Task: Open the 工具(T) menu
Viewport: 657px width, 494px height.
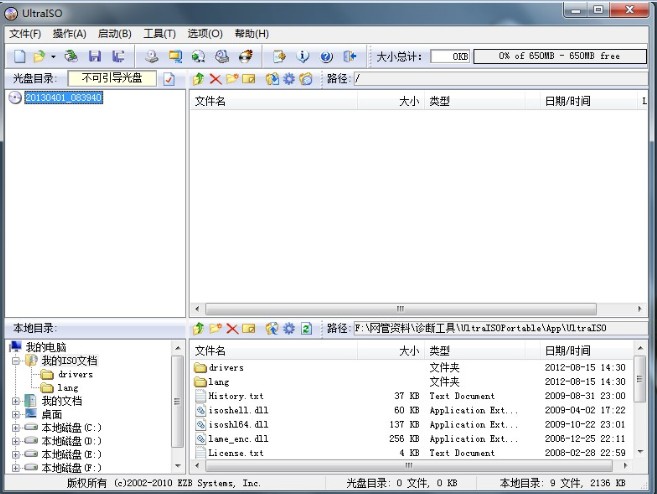Action: (x=159, y=34)
